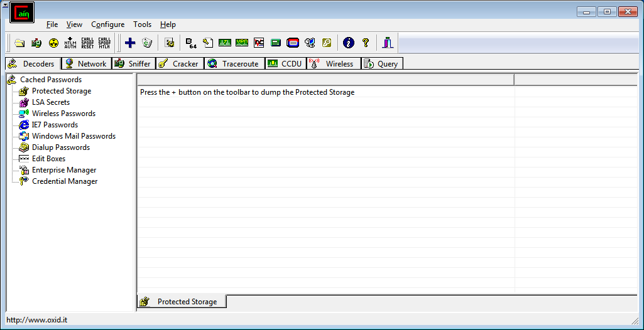Screen dimensions: 644x330
Task: Click the yellow question mark help icon
Action: coord(366,43)
